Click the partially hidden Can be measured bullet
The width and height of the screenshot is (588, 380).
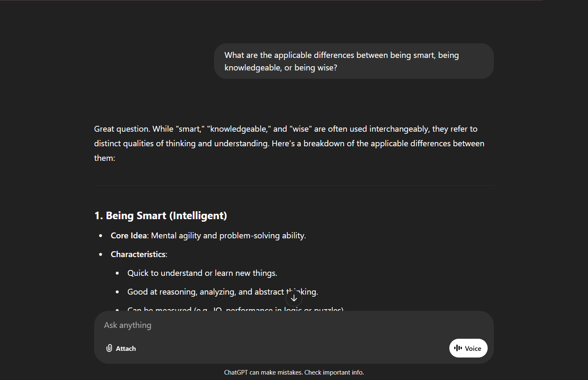click(235, 309)
